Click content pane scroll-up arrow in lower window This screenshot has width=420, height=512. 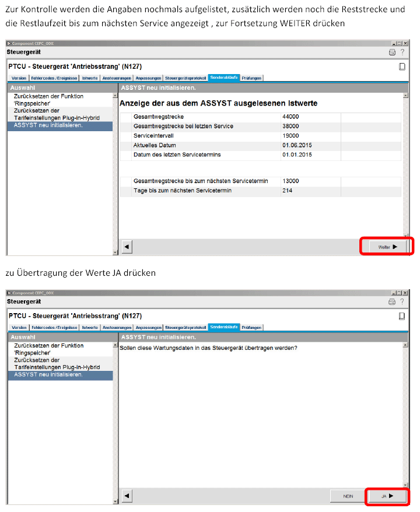(x=405, y=345)
